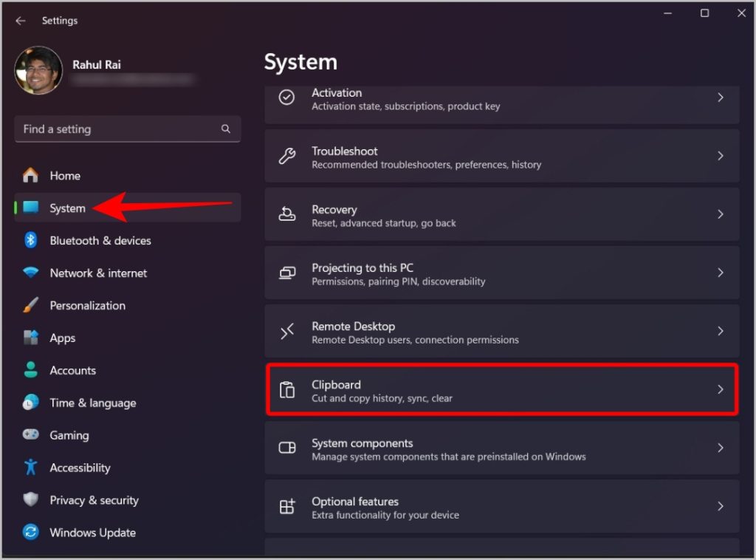This screenshot has width=756, height=560.
Task: Click the Time & language globe icon
Action: [31, 402]
